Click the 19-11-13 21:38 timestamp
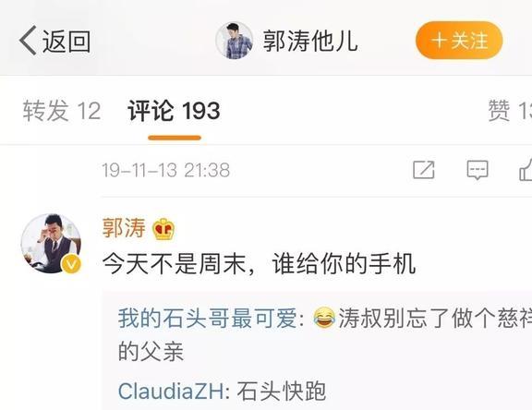Screen dimensions: 532x410 (x=166, y=170)
